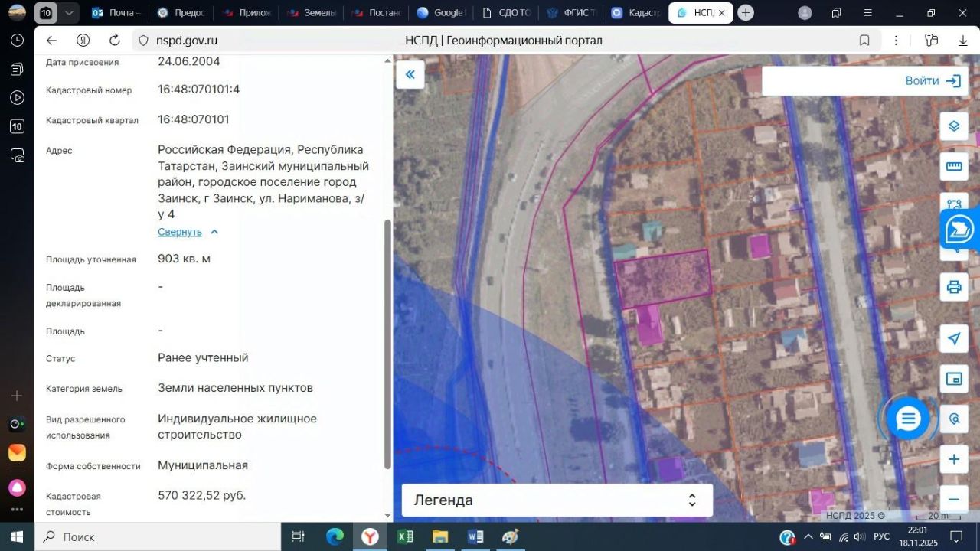The height and width of the screenshot is (551, 980).
Task: Open File Explorer from taskbar
Action: pos(440,536)
